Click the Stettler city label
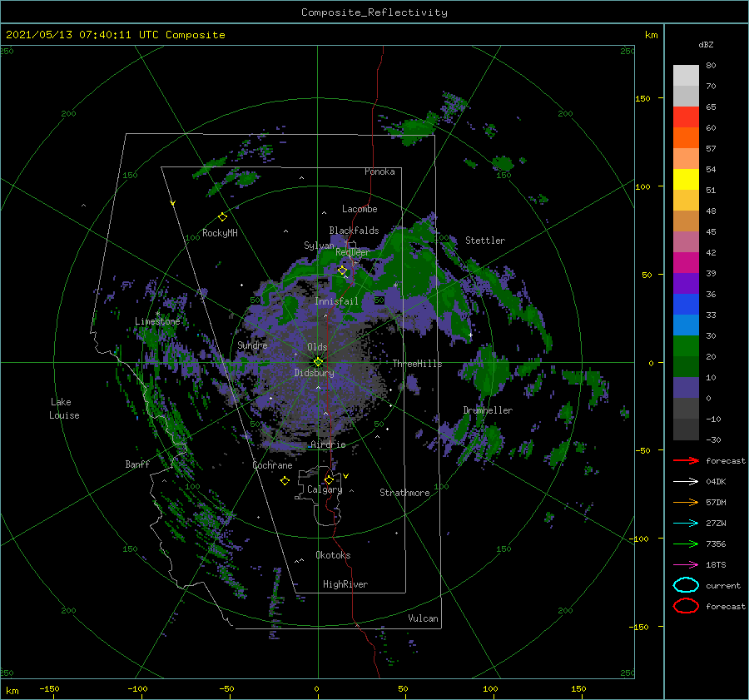749x700 pixels. (x=485, y=241)
